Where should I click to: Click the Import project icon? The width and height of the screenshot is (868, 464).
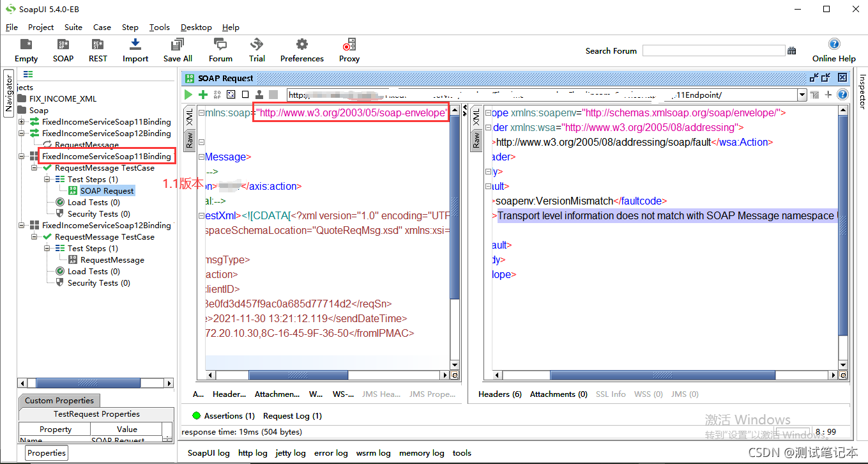click(x=135, y=44)
